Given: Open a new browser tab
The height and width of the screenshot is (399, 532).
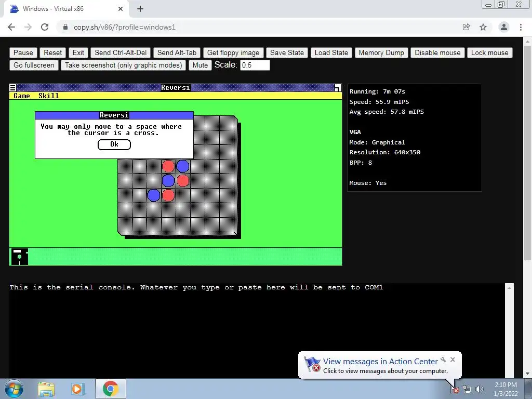Looking at the screenshot, I should (140, 9).
